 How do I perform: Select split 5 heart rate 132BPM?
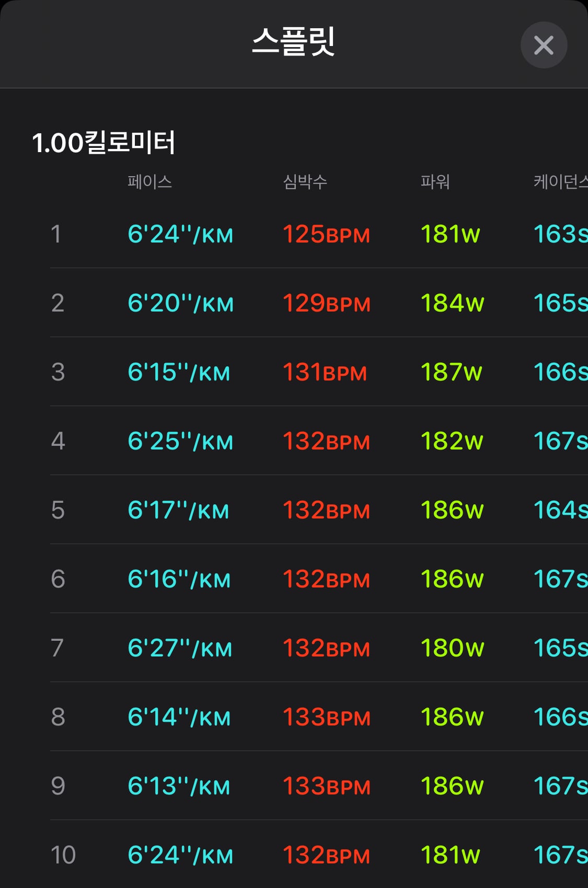[x=327, y=510]
